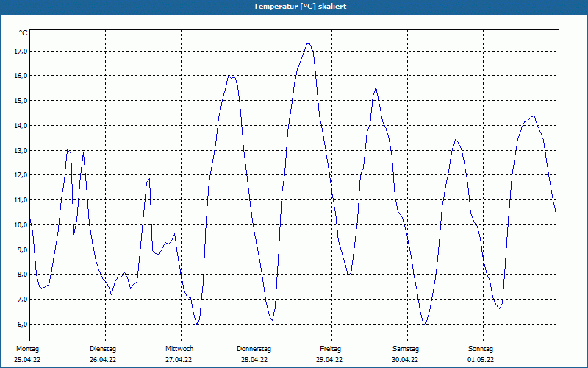Click the highest temperature peak on Thursday
Viewport: 588px width, 368px height.
pyautogui.click(x=308, y=43)
